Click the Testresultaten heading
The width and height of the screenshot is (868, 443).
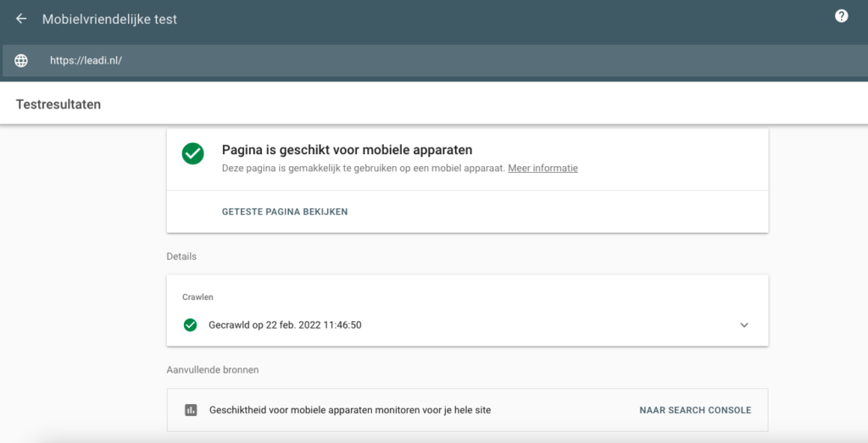click(58, 104)
